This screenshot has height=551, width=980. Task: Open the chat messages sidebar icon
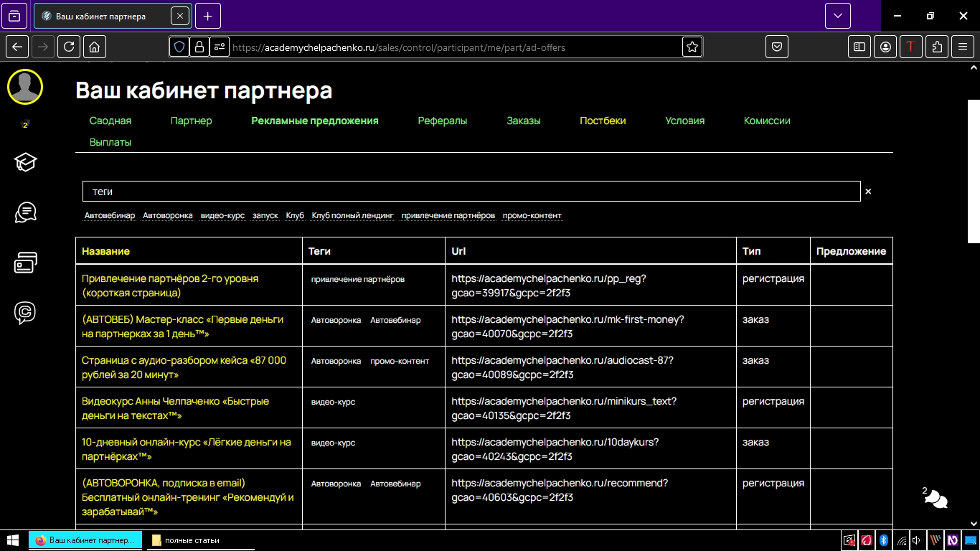pyautogui.click(x=25, y=212)
